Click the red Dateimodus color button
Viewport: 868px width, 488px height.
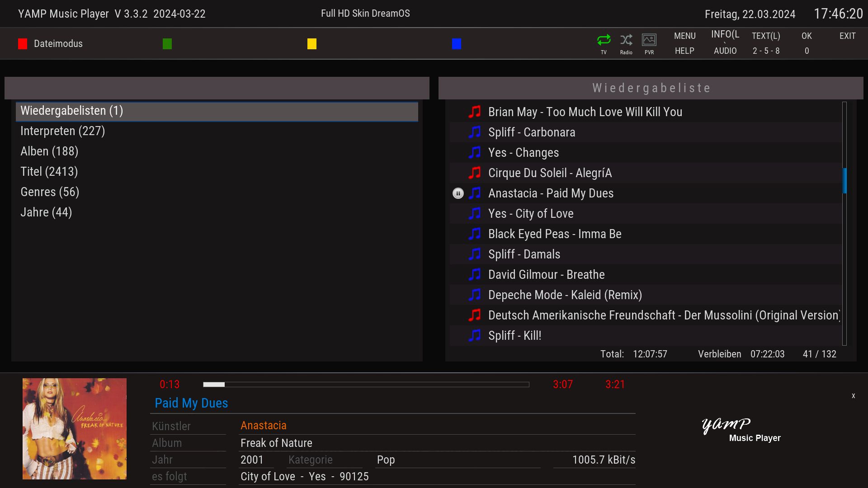(23, 44)
